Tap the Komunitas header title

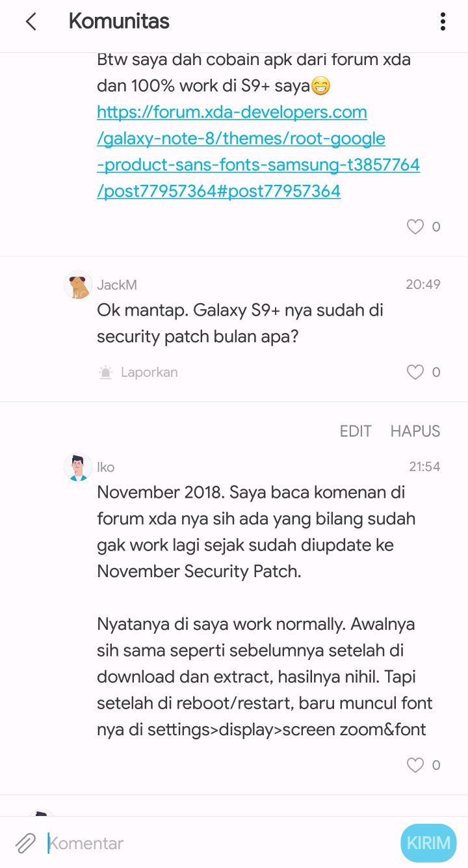(x=119, y=21)
